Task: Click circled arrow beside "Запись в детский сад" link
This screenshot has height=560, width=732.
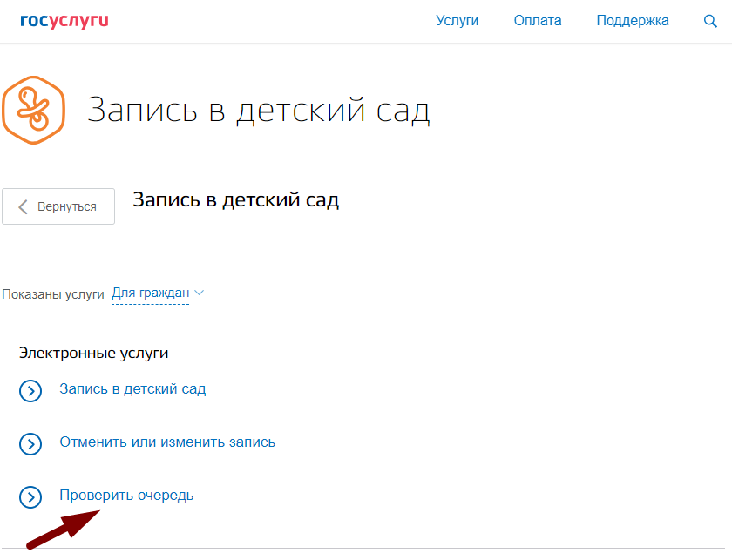Action: 30,391
